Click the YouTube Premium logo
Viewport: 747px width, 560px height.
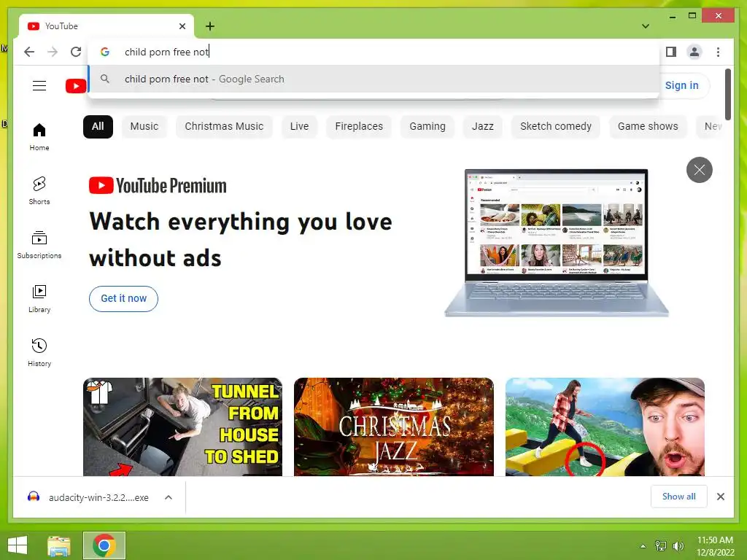(x=158, y=186)
